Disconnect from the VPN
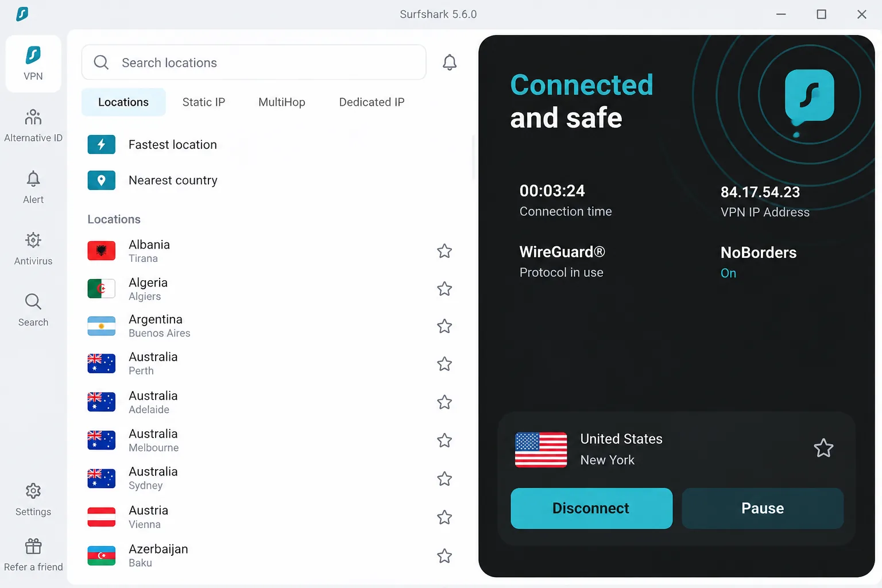882x588 pixels. (591, 508)
